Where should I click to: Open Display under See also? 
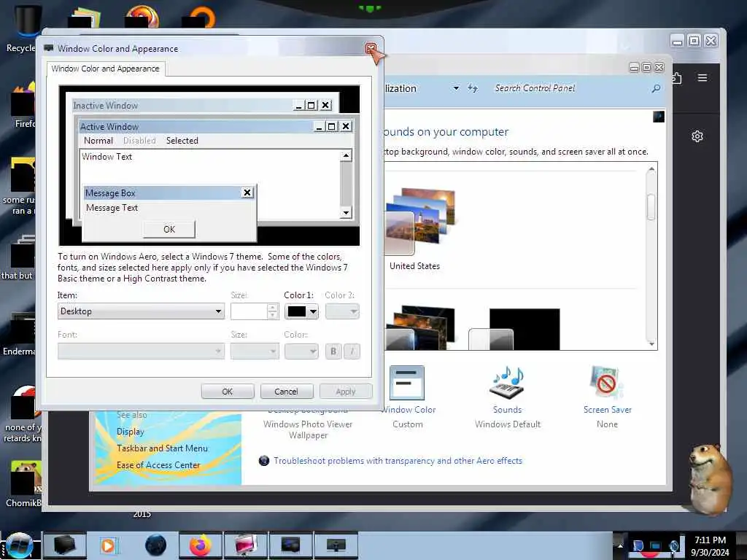click(130, 432)
